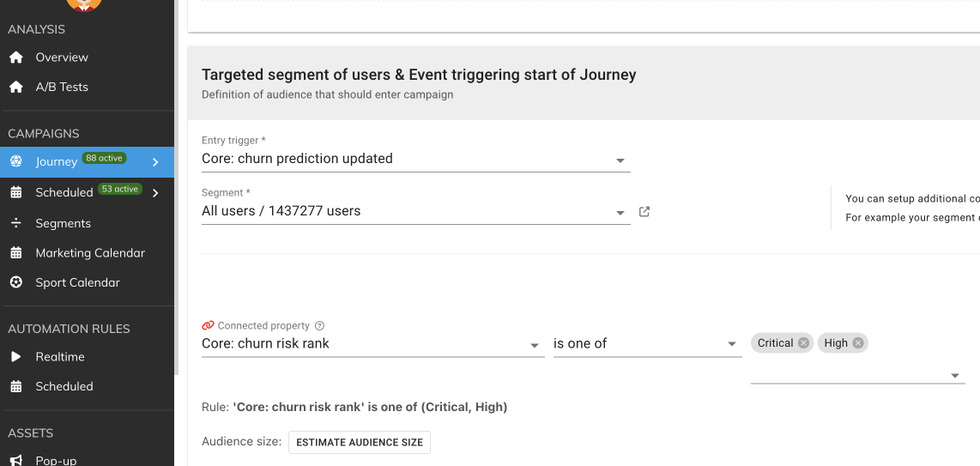Expand the Journey campaigns submenu arrow
The width and height of the screenshot is (980, 466).
pyautogui.click(x=155, y=162)
